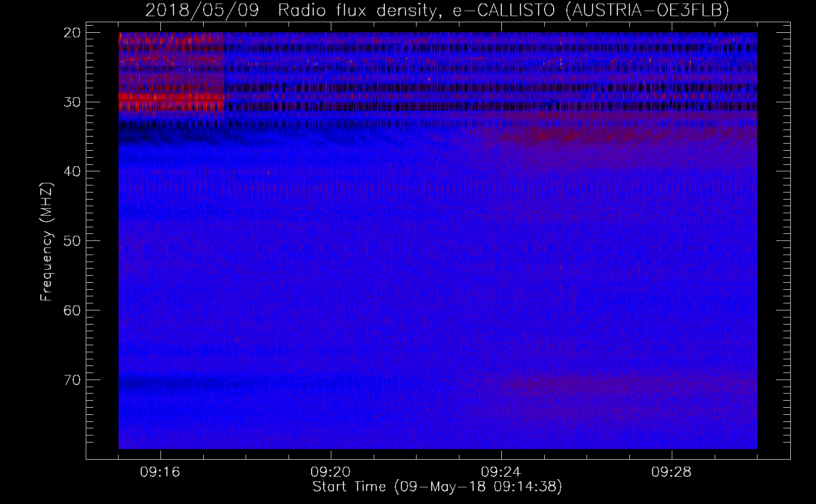Click the '40' frequency tick label
This screenshot has width=816, height=504.
[x=73, y=171]
